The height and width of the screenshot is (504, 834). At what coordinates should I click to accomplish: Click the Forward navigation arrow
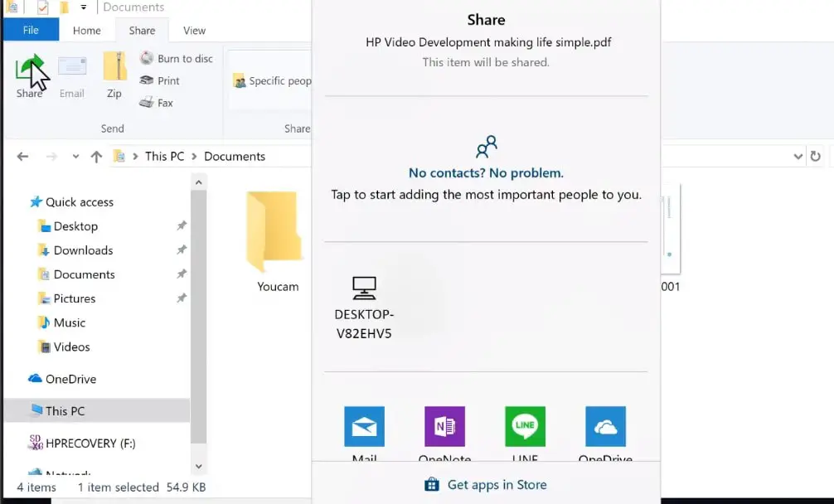[x=51, y=157]
